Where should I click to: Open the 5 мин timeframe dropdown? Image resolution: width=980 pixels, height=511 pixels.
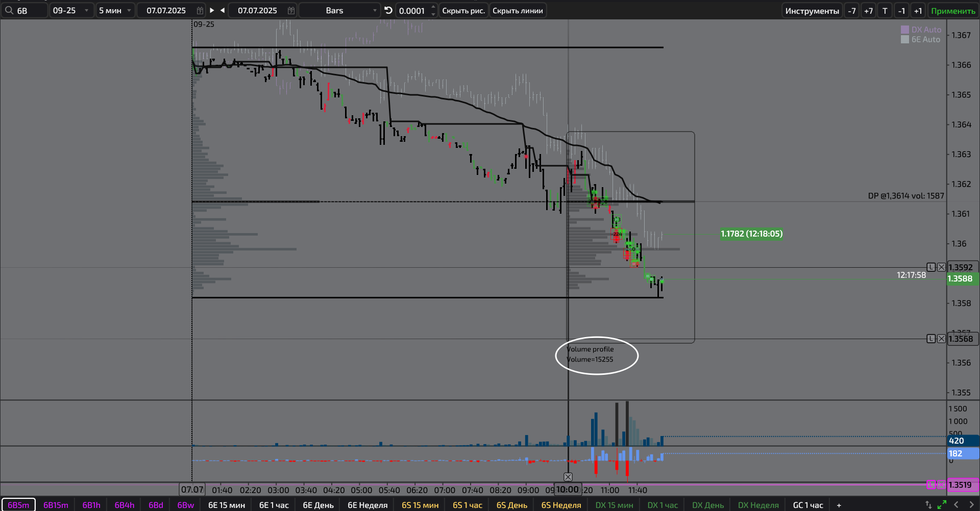point(115,10)
